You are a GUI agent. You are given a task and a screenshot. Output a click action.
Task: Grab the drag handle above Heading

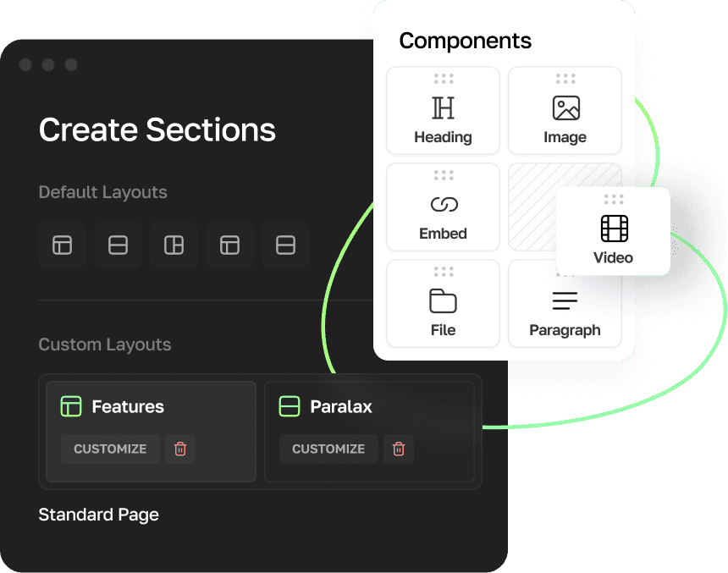tap(444, 79)
